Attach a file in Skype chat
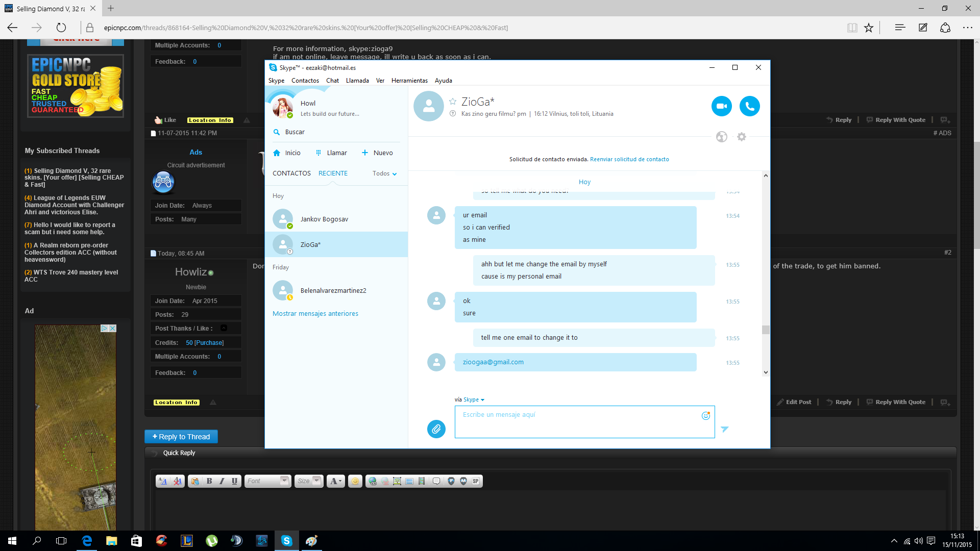This screenshot has height=551, width=980. point(436,429)
